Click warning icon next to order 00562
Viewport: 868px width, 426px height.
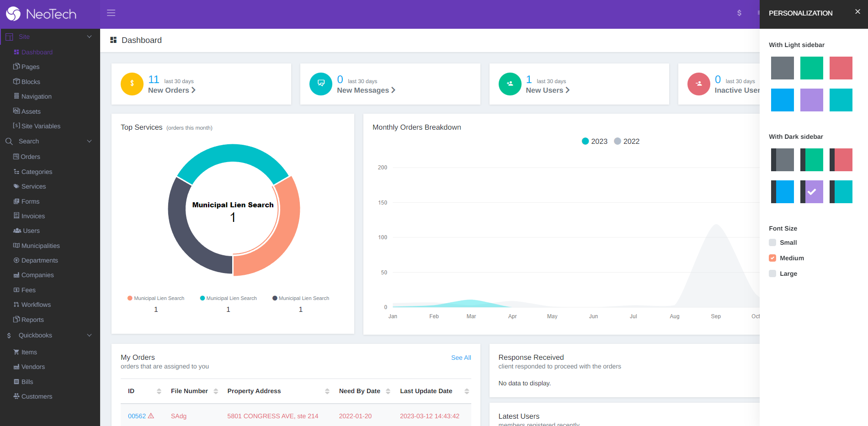(151, 416)
